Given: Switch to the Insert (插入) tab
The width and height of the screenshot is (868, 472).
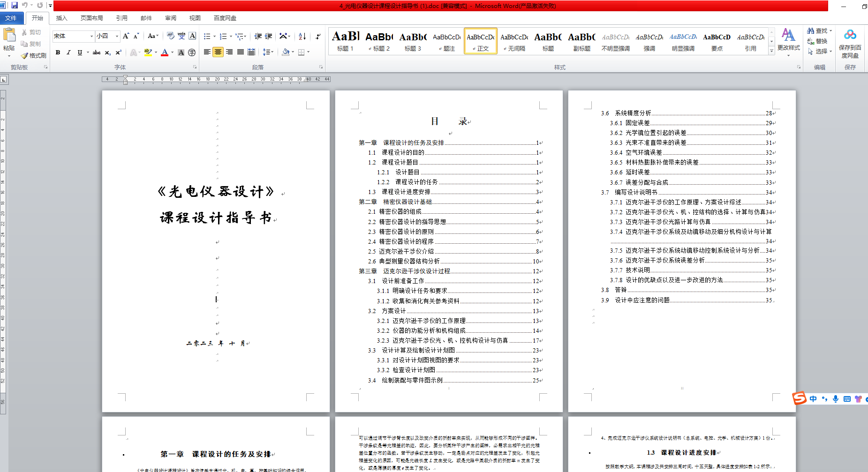Looking at the screenshot, I should tap(61, 18).
